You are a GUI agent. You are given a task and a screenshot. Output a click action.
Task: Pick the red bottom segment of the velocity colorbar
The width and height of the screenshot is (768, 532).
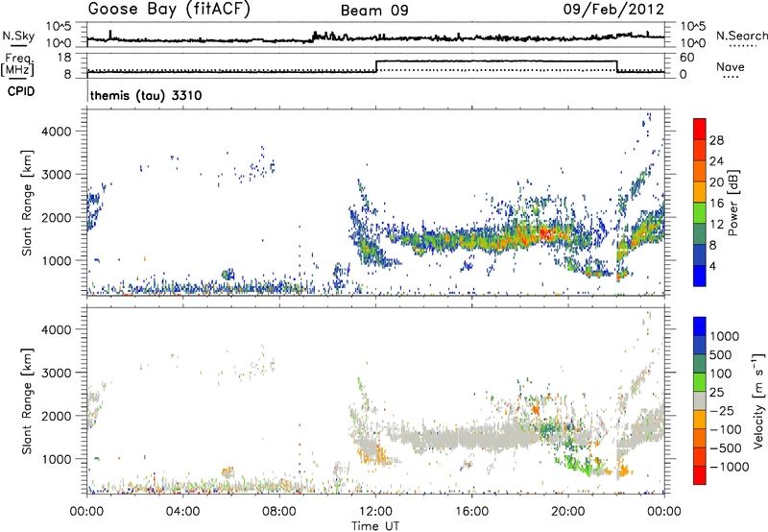(700, 475)
